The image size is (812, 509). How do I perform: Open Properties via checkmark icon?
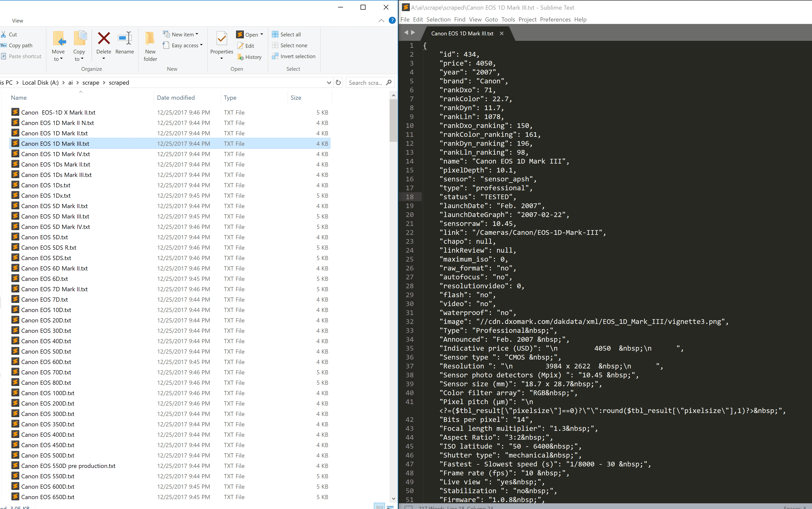coord(221,39)
